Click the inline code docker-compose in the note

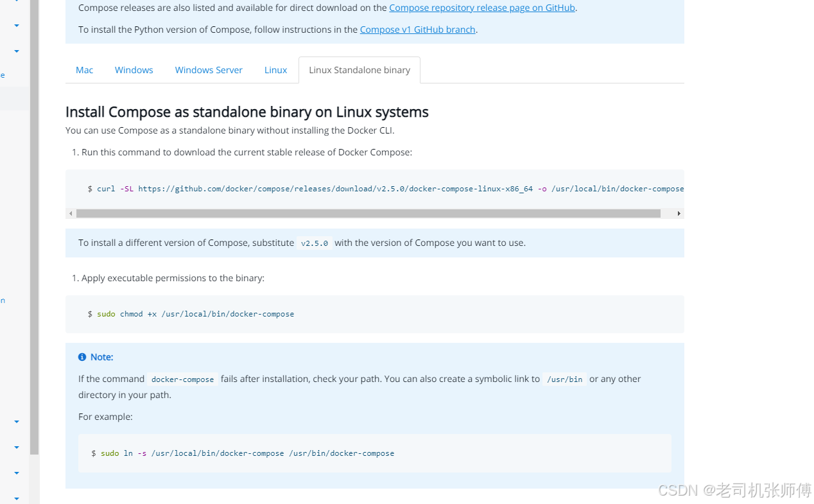pos(183,379)
